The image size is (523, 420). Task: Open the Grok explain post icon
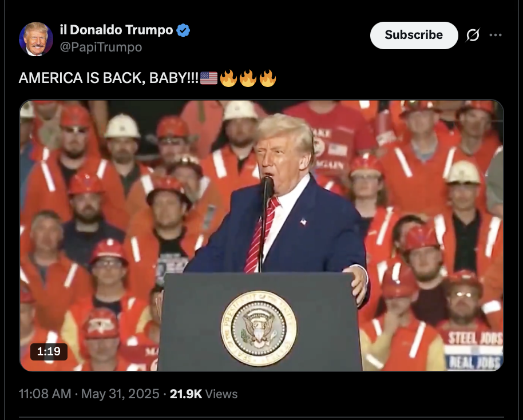[x=473, y=35]
